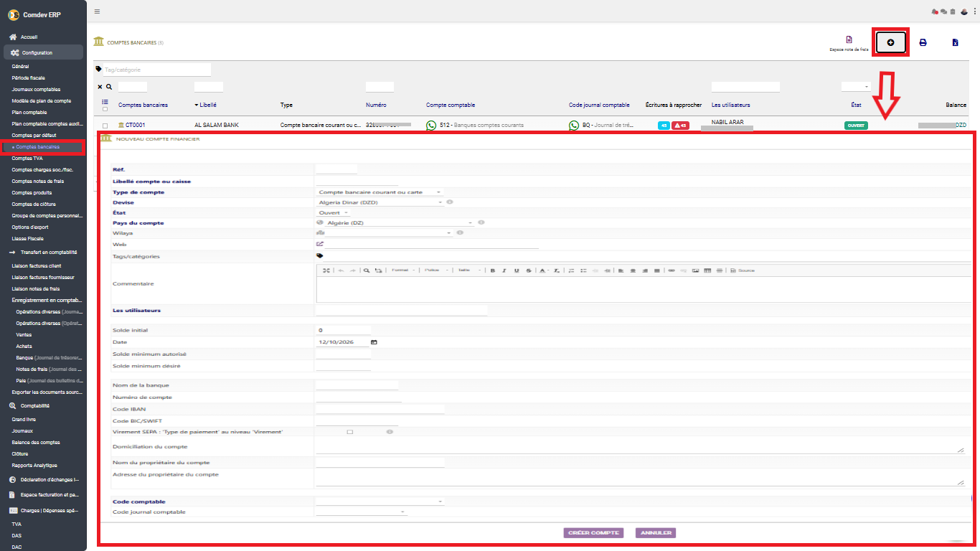Open the Code comptable dropdown
The width and height of the screenshot is (980, 551).
click(380, 501)
